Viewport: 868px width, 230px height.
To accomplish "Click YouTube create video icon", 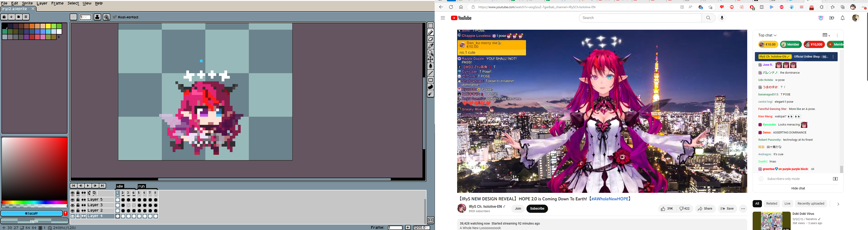I will (832, 18).
